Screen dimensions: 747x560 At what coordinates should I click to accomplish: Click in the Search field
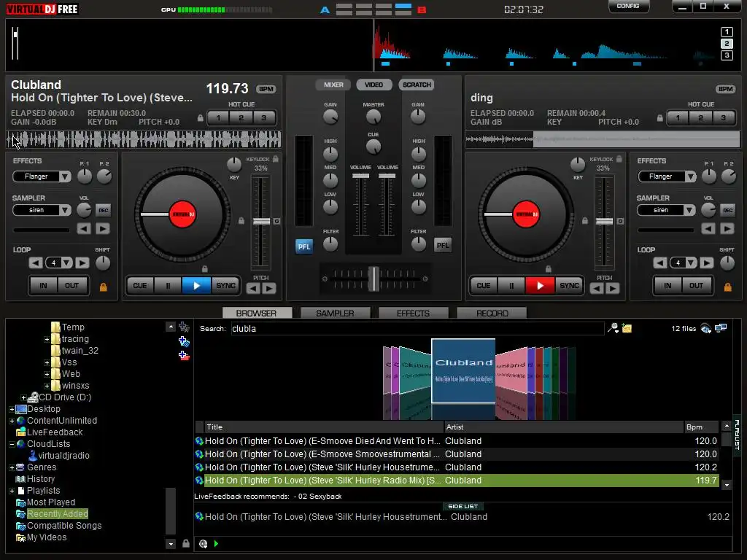tap(417, 329)
